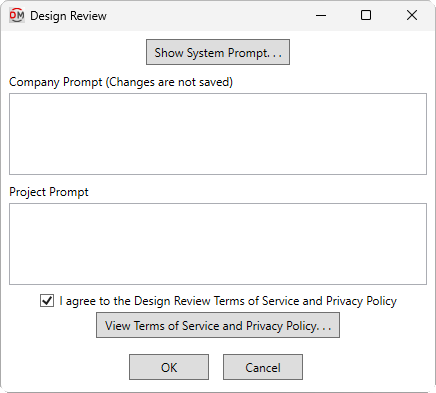The height and width of the screenshot is (393, 436).
Task: Minimize the Design Review window
Action: click(x=321, y=15)
